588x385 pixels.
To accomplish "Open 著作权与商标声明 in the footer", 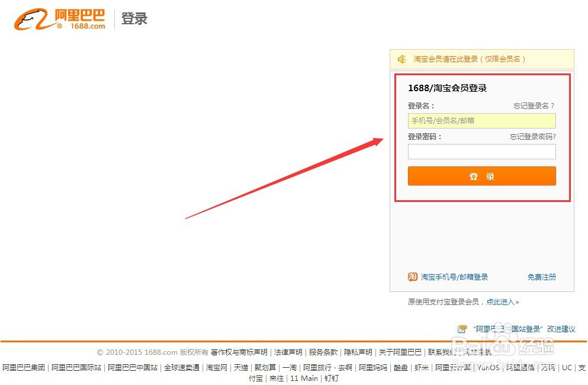I will (239, 352).
